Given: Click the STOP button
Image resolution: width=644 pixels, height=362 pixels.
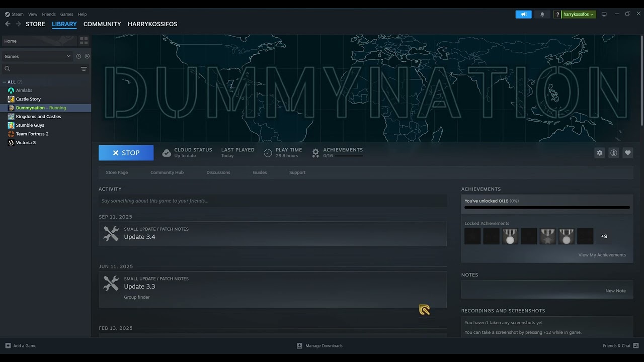Looking at the screenshot, I should pos(126,153).
